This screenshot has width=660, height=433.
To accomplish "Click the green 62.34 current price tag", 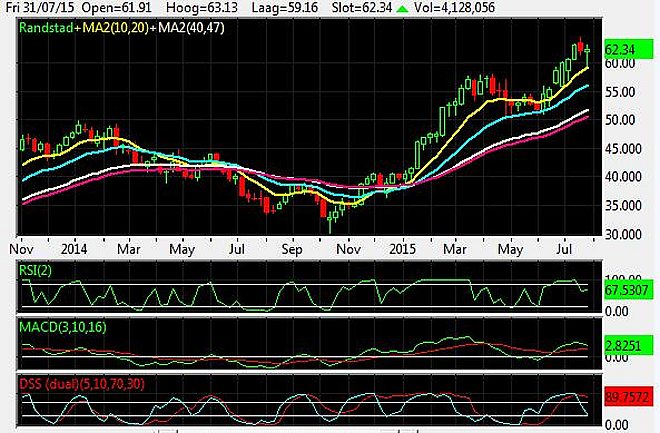I will click(x=621, y=48).
